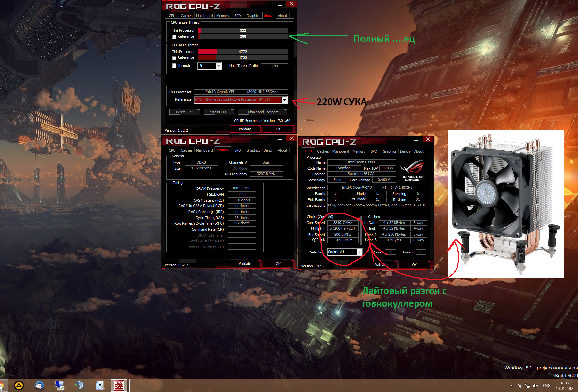Click multi thread Reference bar 1733
This screenshot has height=392, width=578.
(x=243, y=57)
